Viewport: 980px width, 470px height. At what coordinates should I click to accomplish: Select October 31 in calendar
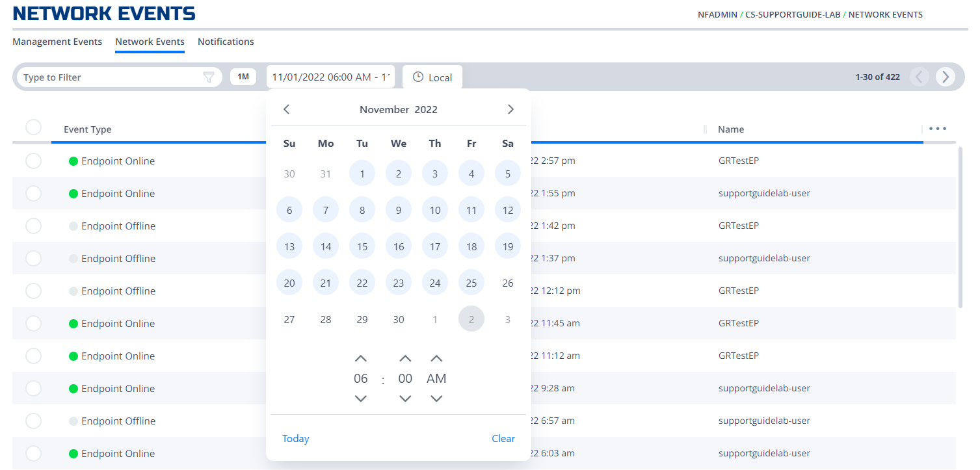tap(326, 174)
